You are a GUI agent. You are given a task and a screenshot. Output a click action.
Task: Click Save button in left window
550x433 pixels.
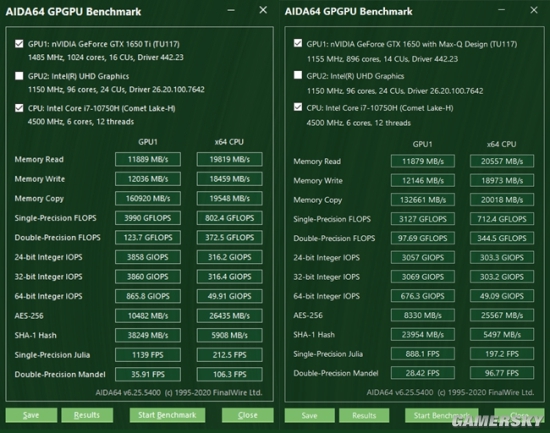click(x=31, y=415)
